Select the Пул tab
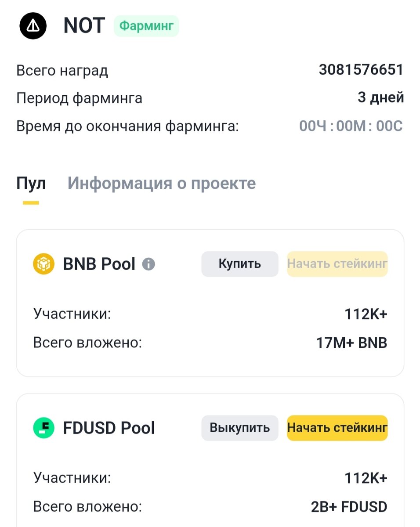 pos(31,183)
